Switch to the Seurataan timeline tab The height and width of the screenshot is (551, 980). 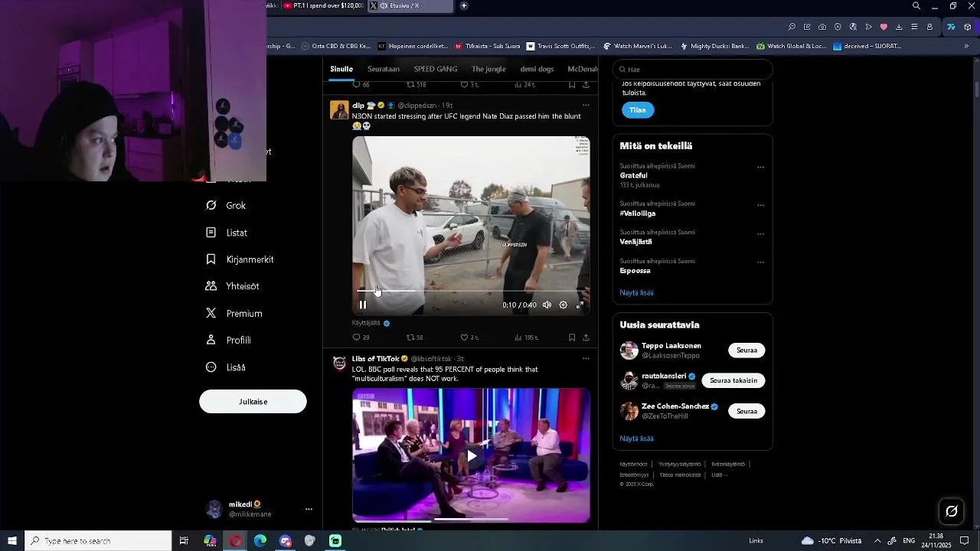click(384, 69)
